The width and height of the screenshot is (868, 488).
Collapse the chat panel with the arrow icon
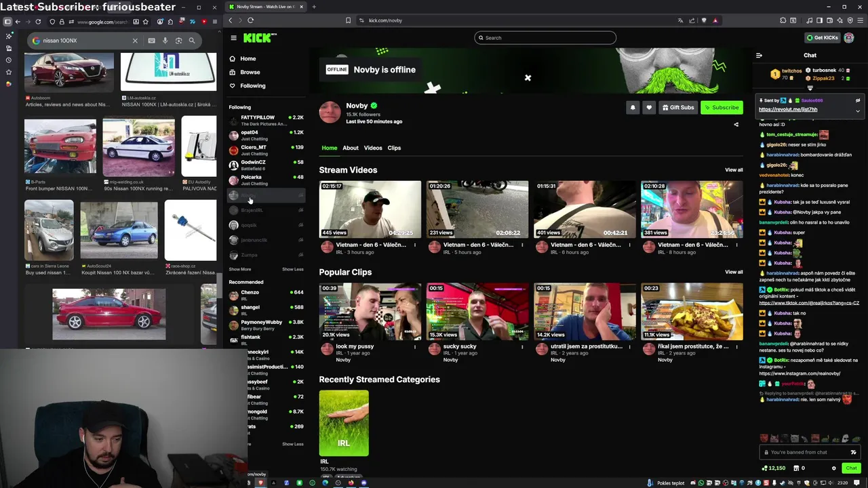pos(759,56)
